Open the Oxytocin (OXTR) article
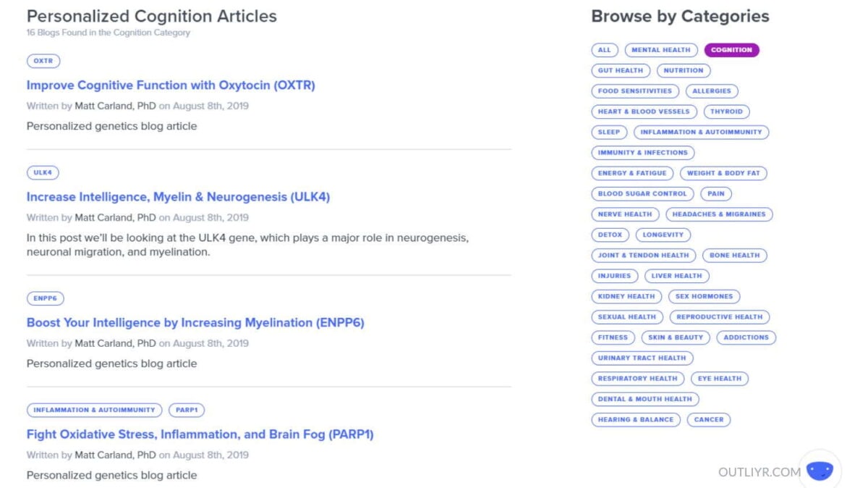This screenshot has height=488, width=868. (171, 85)
